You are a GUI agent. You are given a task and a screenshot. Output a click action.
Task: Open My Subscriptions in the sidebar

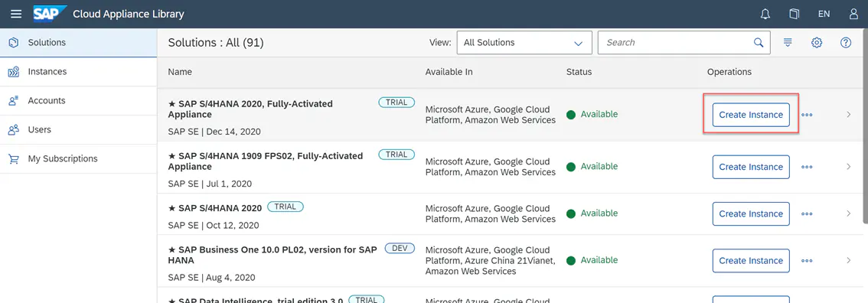click(78, 158)
